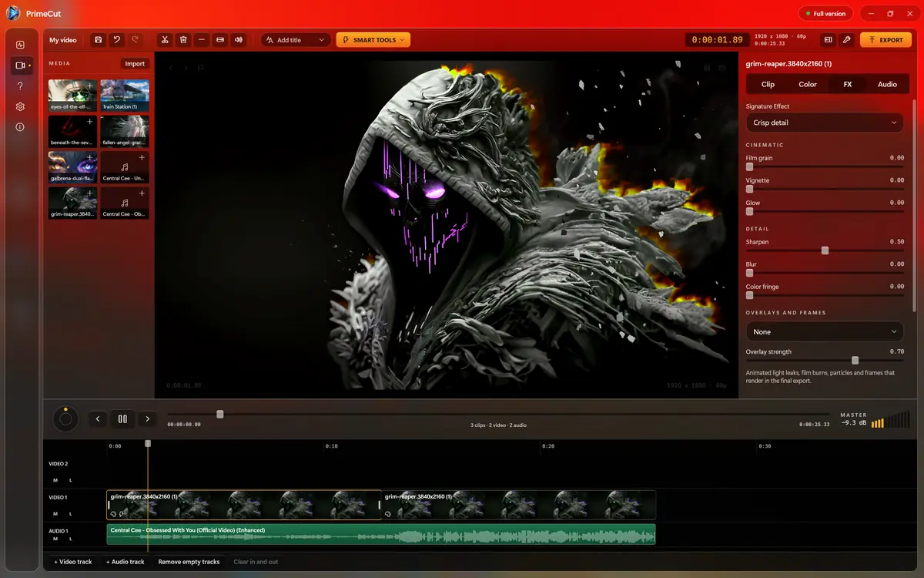Click the Sharpen slider handle

(x=825, y=250)
